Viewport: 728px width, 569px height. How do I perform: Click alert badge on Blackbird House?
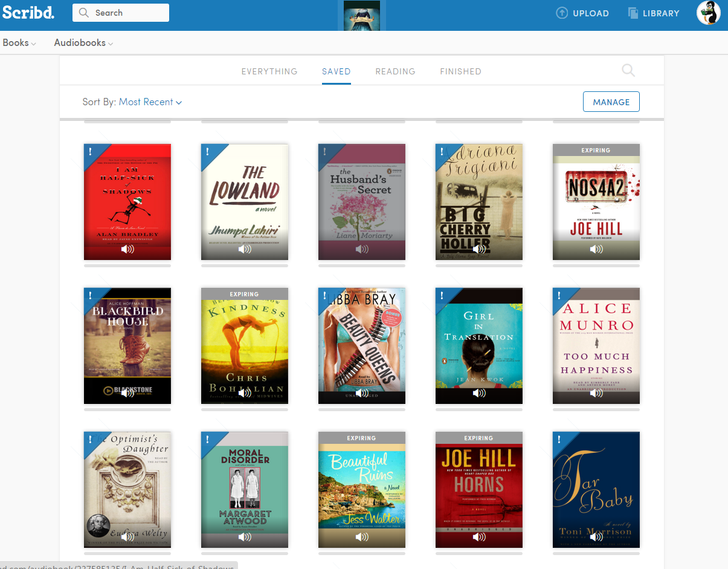92,296
